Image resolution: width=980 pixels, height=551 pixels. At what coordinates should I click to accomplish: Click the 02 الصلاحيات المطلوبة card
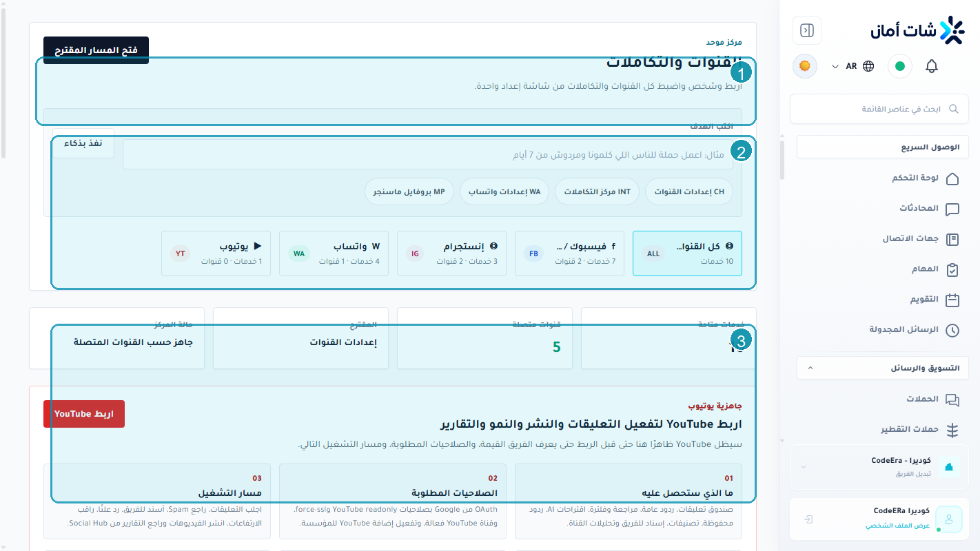(x=393, y=501)
